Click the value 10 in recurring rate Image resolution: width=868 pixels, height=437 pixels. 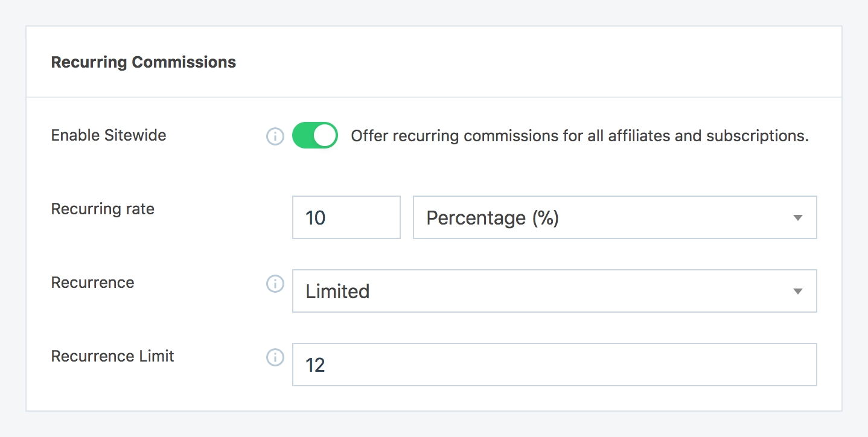tap(316, 218)
